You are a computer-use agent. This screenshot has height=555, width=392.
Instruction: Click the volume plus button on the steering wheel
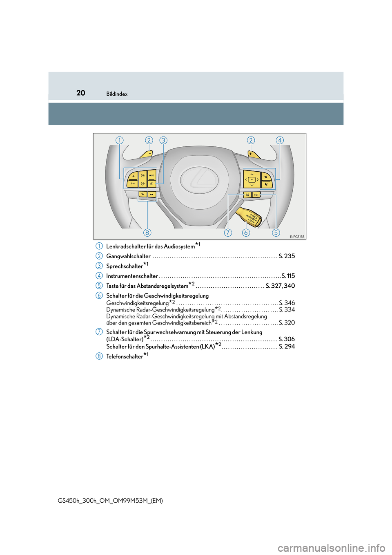(133, 176)
